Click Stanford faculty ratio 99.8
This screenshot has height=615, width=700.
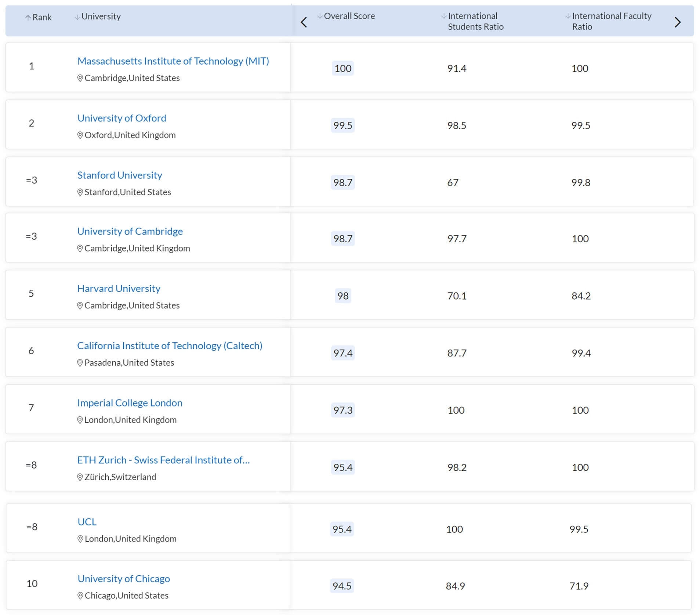pos(581,183)
